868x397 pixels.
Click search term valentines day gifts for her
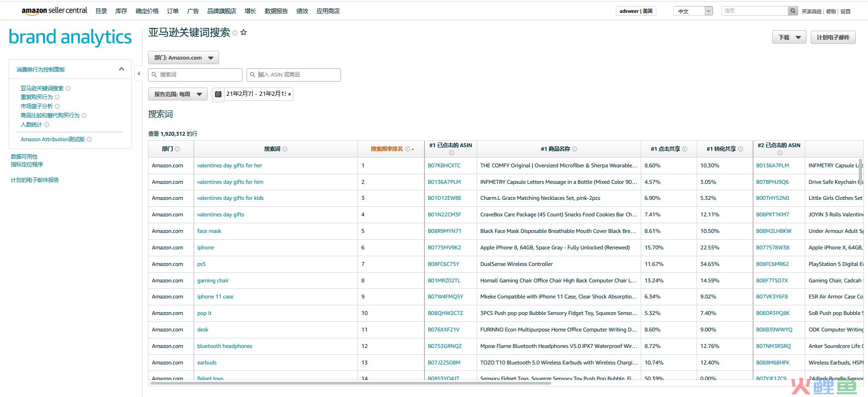click(230, 165)
